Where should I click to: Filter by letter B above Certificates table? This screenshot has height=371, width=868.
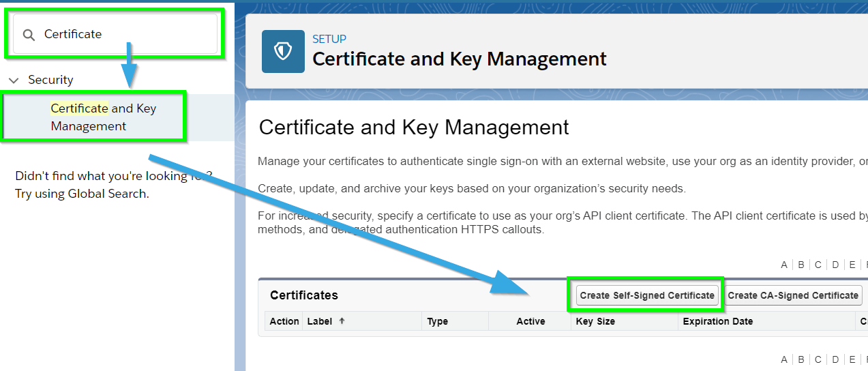(x=801, y=265)
